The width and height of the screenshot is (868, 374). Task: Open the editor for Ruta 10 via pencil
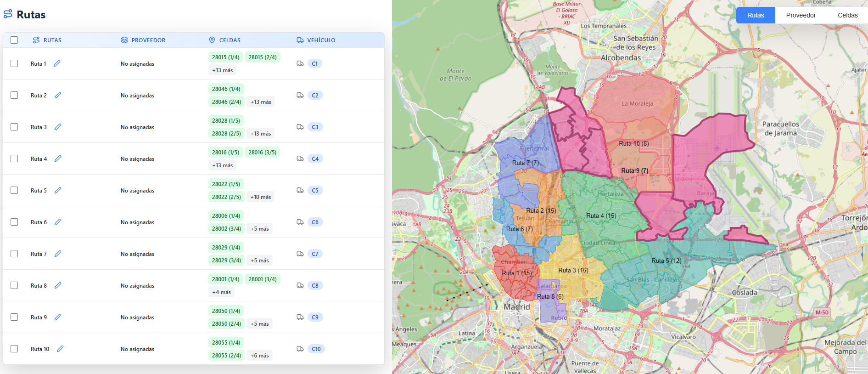click(60, 349)
